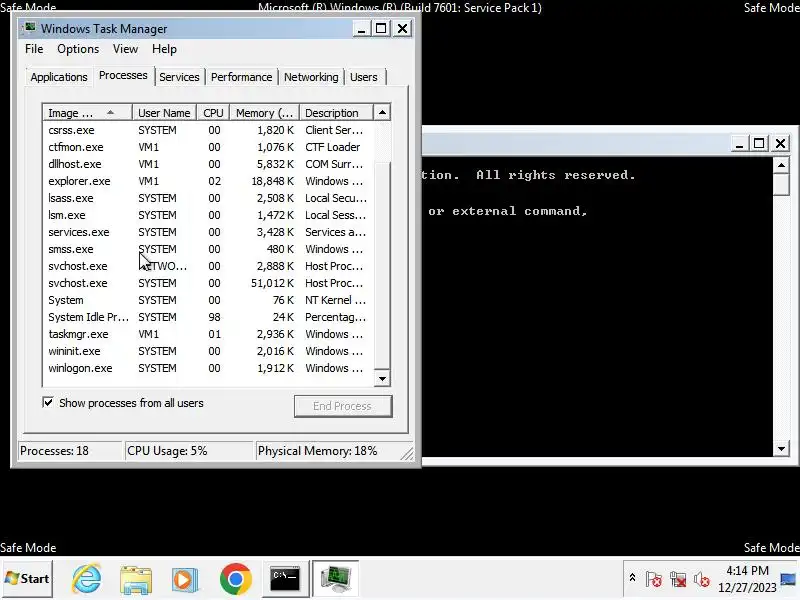Screen dimensions: 800x600
Task: Select the wininit.exe process
Action: [x=209, y=351]
